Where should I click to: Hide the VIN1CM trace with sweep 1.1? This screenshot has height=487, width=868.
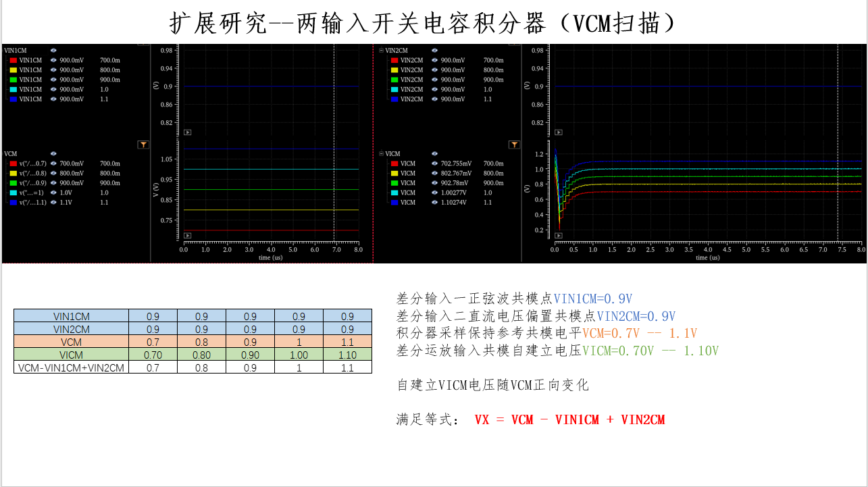pos(53,99)
